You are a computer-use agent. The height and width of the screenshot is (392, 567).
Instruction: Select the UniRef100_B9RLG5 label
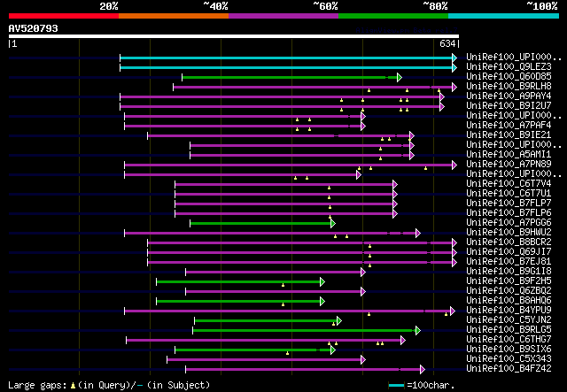pos(509,330)
